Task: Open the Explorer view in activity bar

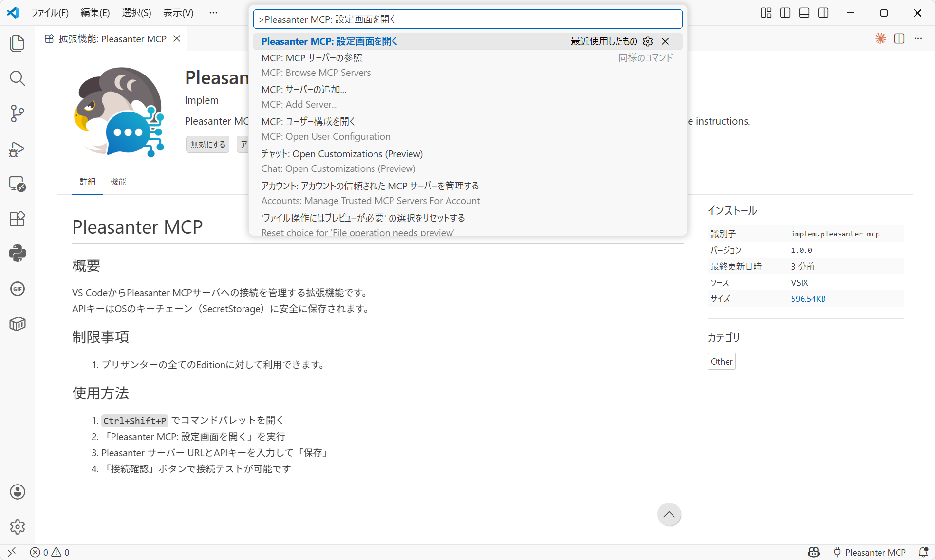Action: (18, 43)
